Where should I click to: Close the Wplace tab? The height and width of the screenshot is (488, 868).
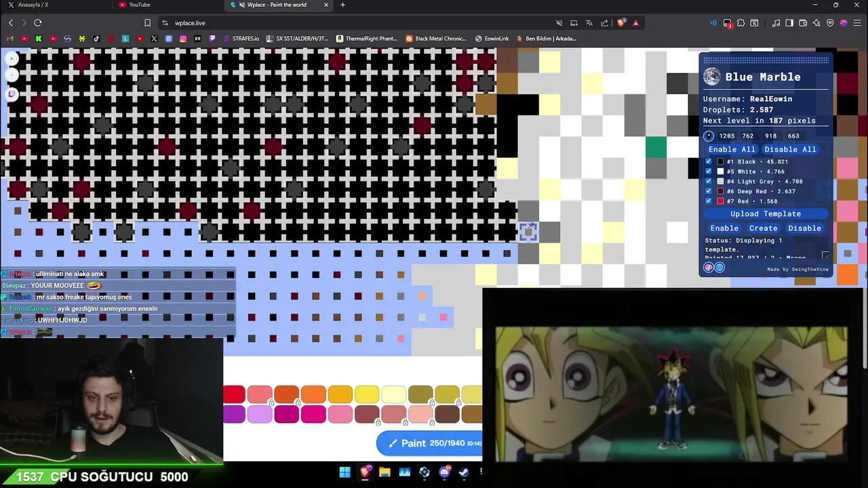(x=326, y=5)
